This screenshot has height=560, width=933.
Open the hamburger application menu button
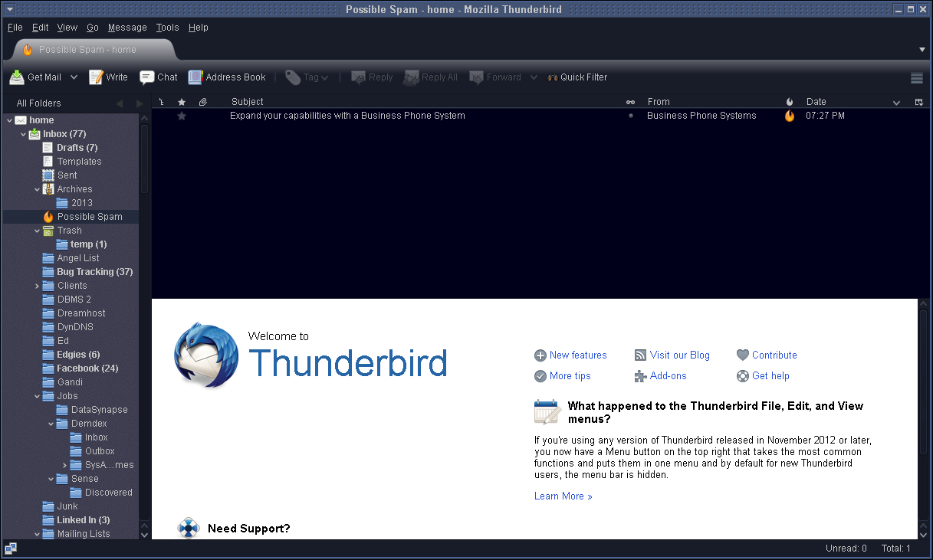916,78
